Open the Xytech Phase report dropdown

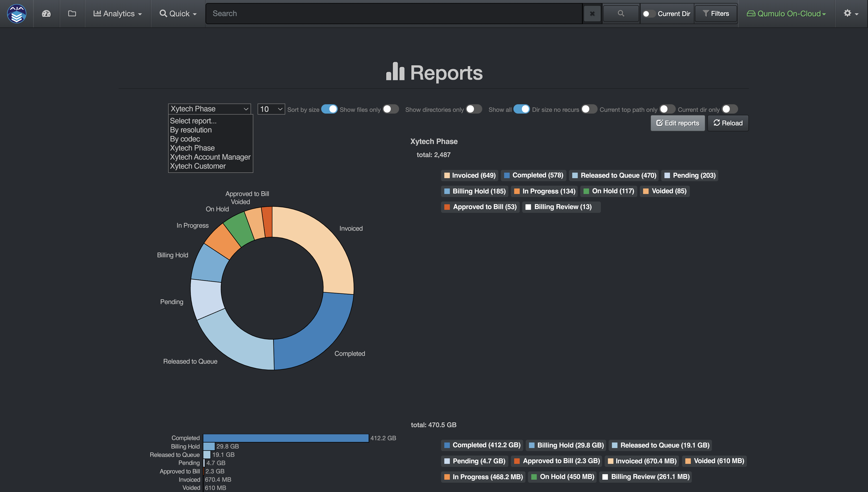(x=209, y=109)
